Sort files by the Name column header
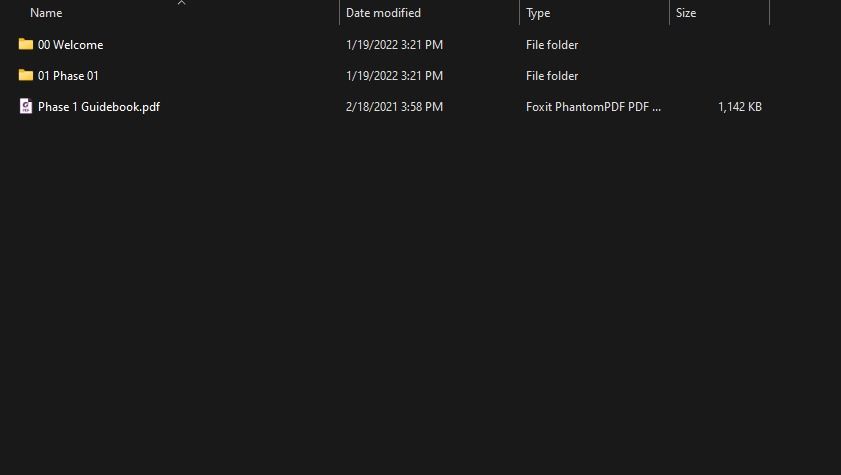841x475 pixels. pos(46,13)
